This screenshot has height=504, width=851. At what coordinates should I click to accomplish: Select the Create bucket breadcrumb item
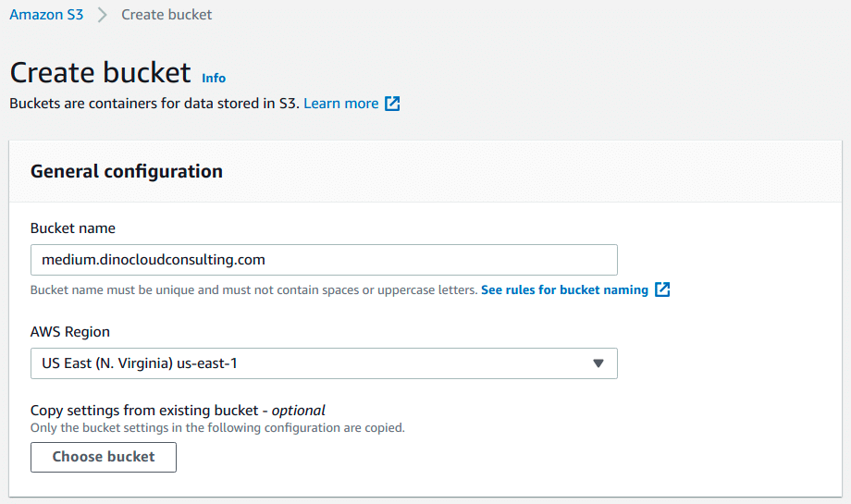click(x=166, y=15)
